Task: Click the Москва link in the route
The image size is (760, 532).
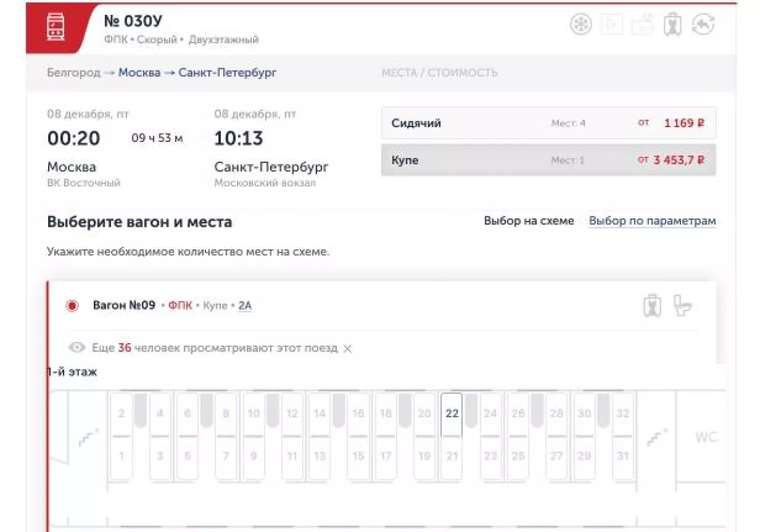Action: click(x=140, y=73)
